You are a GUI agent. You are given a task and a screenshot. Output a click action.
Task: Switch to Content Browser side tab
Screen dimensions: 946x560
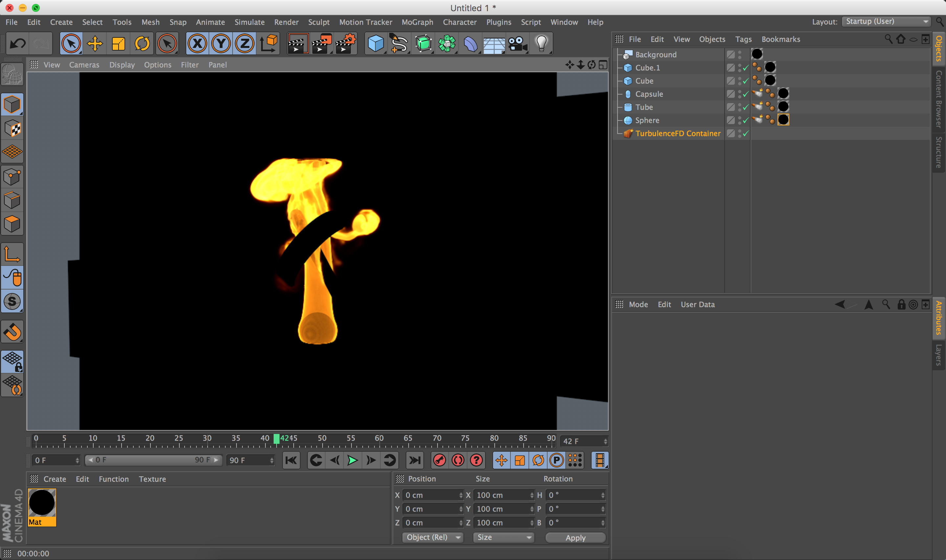(x=939, y=99)
